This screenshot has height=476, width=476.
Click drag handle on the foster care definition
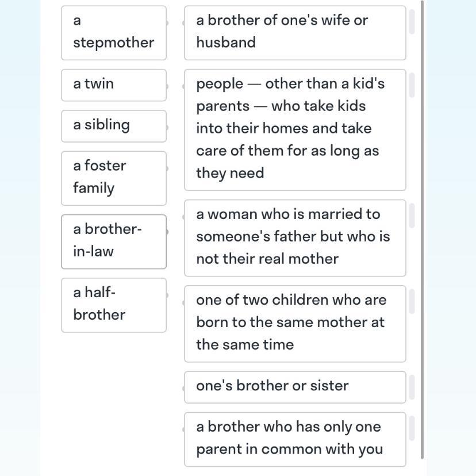[x=412, y=86]
